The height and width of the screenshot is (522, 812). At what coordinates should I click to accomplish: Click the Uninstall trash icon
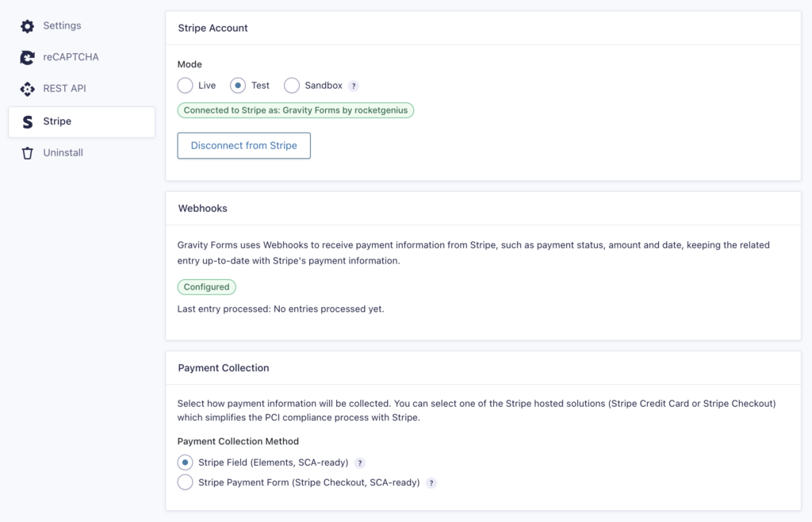click(x=28, y=153)
